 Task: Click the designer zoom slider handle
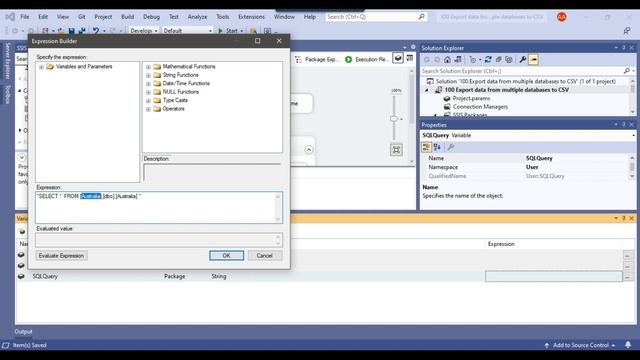click(394, 119)
